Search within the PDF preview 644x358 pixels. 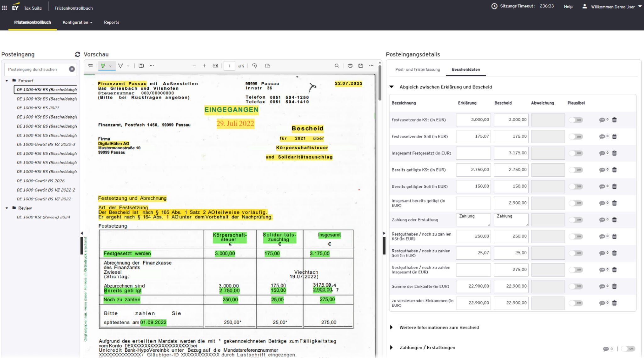[x=337, y=66]
